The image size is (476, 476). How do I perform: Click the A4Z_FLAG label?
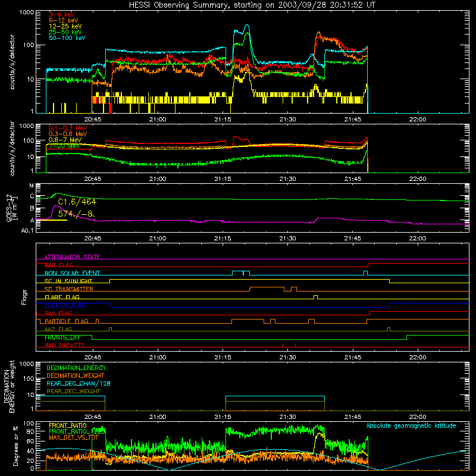coord(58,329)
